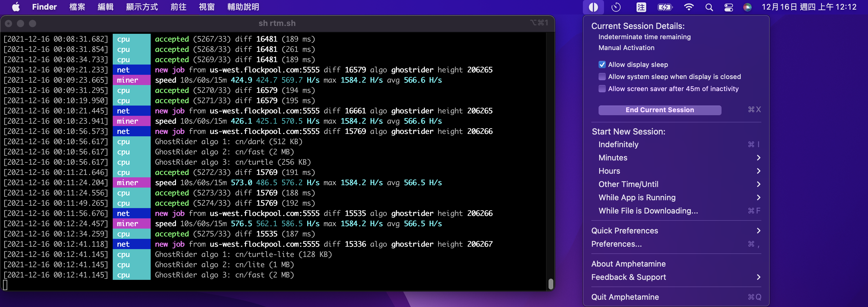Click 'accepted (5272/33)' log line
Image resolution: width=868 pixels, height=307 pixels.
pyautogui.click(x=235, y=172)
